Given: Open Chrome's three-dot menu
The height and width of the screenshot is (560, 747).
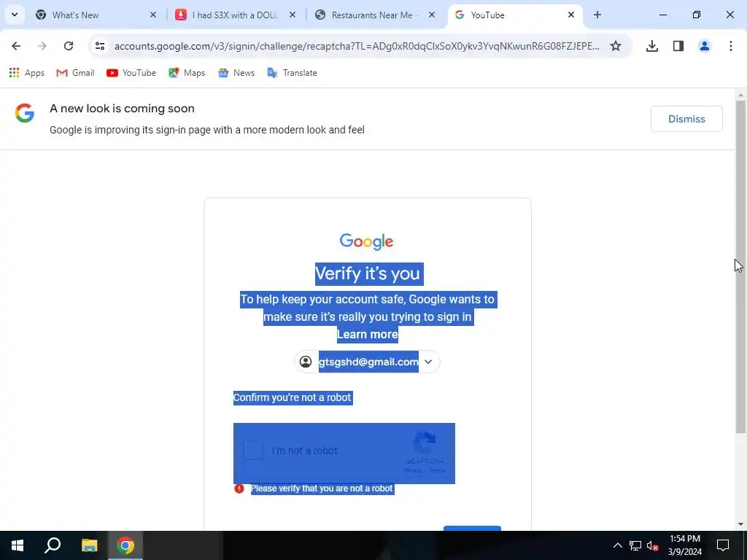Looking at the screenshot, I should pyautogui.click(x=731, y=46).
